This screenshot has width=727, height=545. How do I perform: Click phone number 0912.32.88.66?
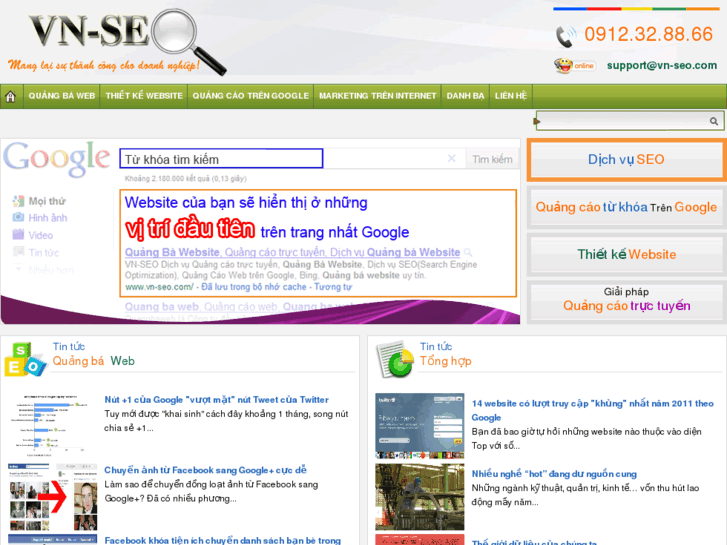(x=648, y=34)
